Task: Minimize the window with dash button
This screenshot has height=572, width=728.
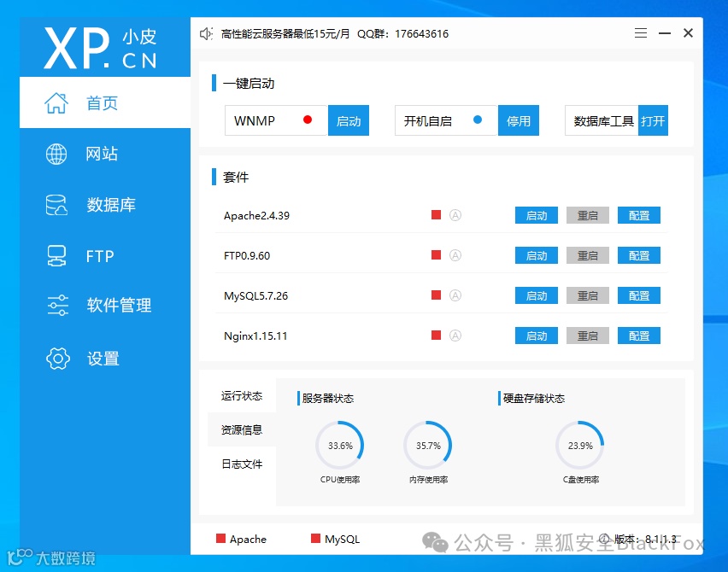Action: (x=665, y=33)
